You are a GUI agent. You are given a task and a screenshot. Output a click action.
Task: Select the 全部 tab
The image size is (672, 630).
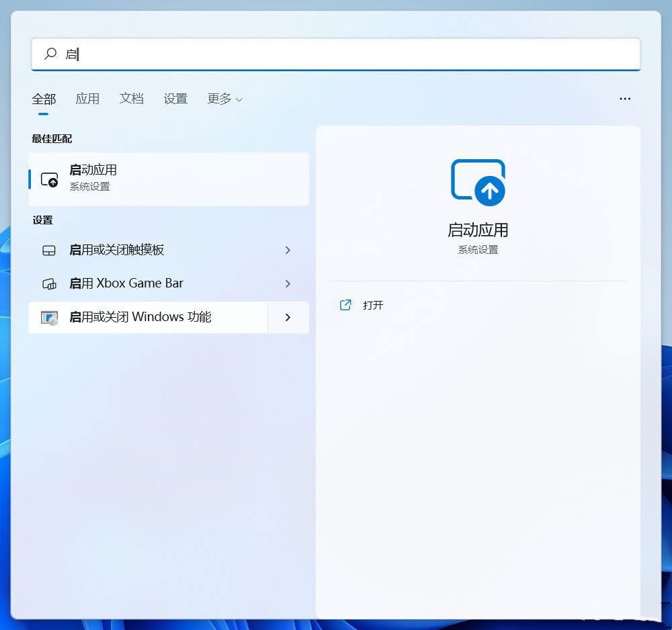[44, 99]
